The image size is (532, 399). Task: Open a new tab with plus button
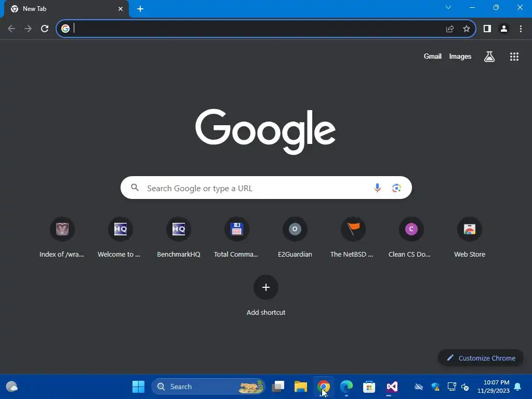[x=140, y=9]
